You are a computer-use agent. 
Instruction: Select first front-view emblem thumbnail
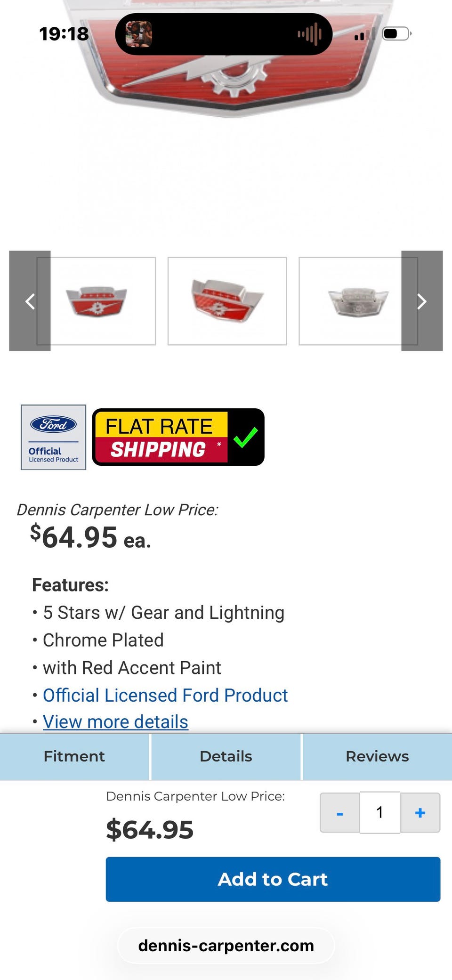[96, 301]
